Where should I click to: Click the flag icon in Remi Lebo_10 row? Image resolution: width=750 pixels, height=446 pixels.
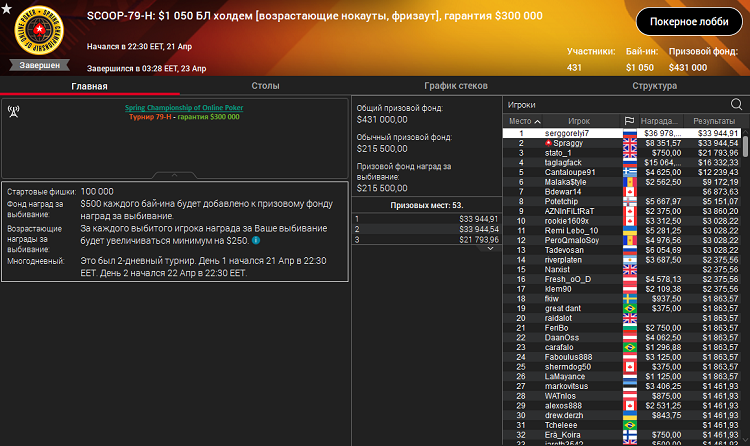629,231
